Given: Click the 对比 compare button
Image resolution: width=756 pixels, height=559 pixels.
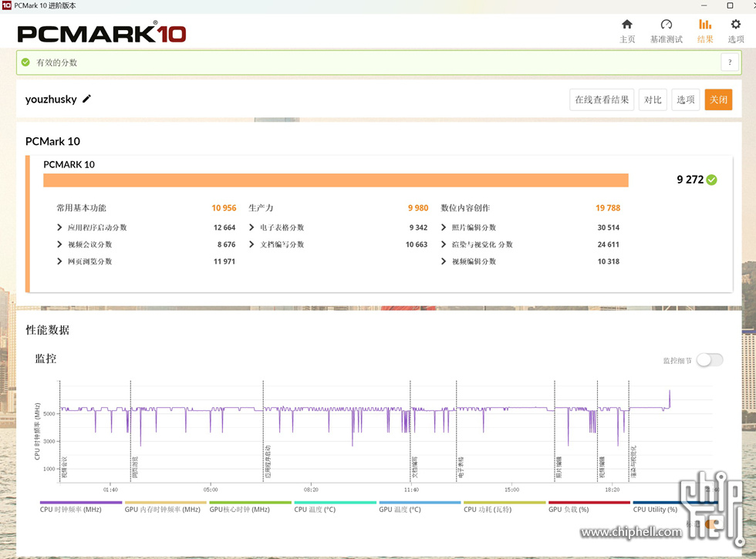Looking at the screenshot, I should 653,99.
